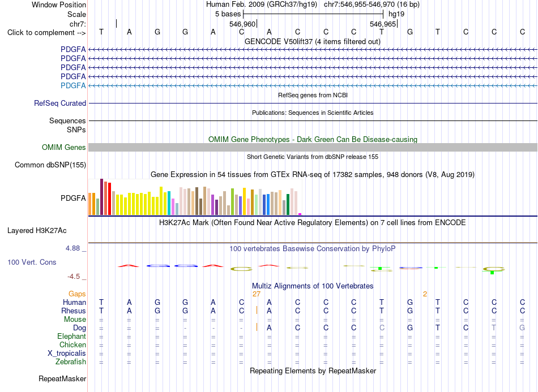Select the Dog species label

coord(79,328)
